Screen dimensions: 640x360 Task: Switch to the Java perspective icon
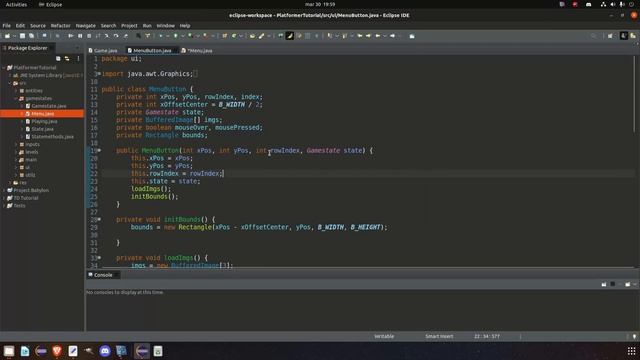pos(624,36)
